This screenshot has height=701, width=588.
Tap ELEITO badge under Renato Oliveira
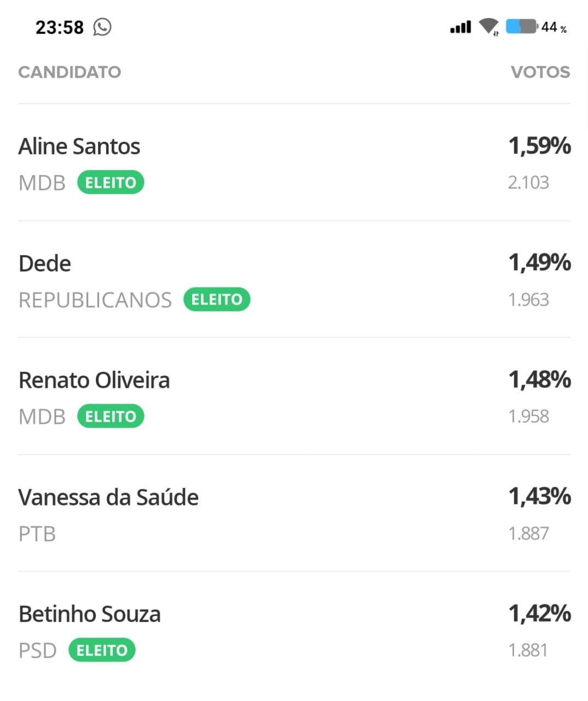tap(111, 416)
